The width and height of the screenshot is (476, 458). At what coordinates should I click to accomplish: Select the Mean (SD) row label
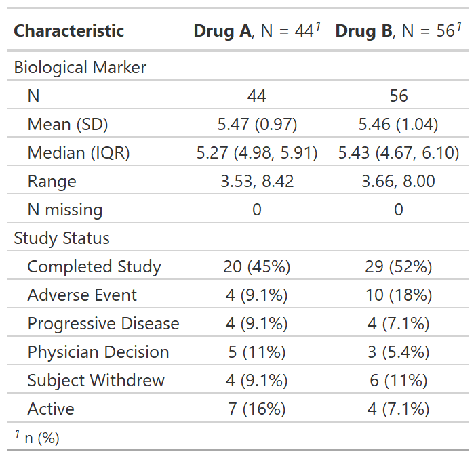click(x=68, y=124)
